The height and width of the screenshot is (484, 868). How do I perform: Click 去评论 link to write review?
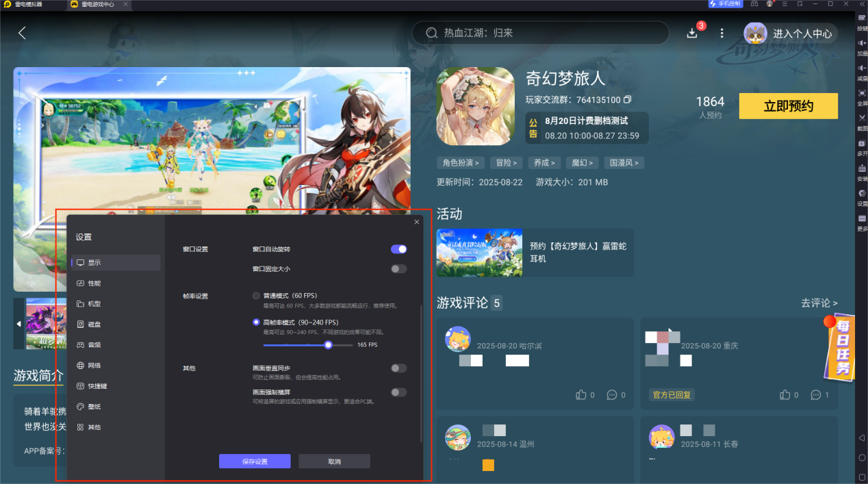[x=819, y=303]
